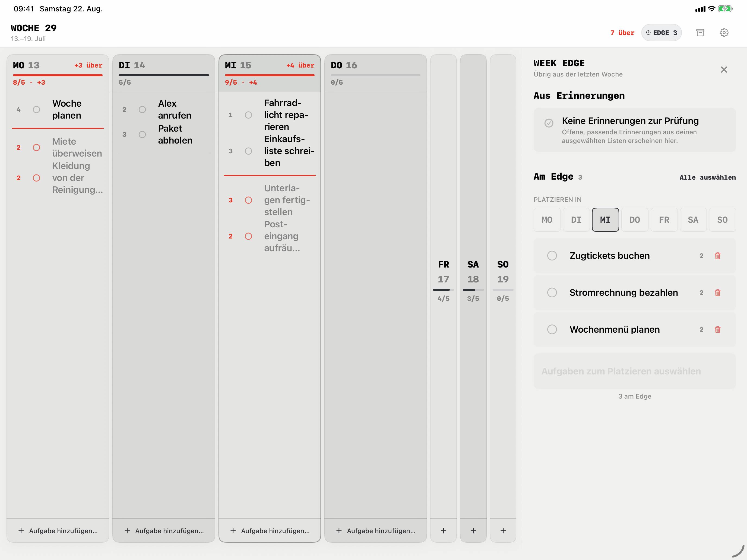Check off Paket abholen task
The image size is (747, 560).
coord(142,134)
